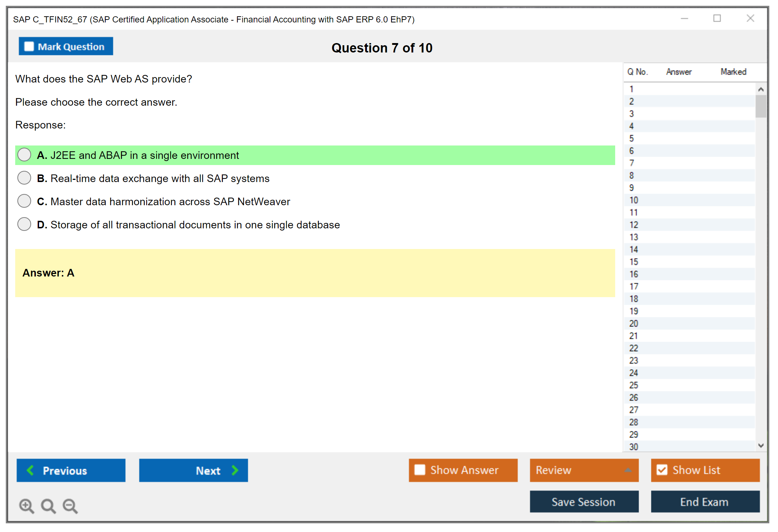The height and width of the screenshot is (532, 778).
Task: Toggle the Mark Question checkbox
Action: 29,47
